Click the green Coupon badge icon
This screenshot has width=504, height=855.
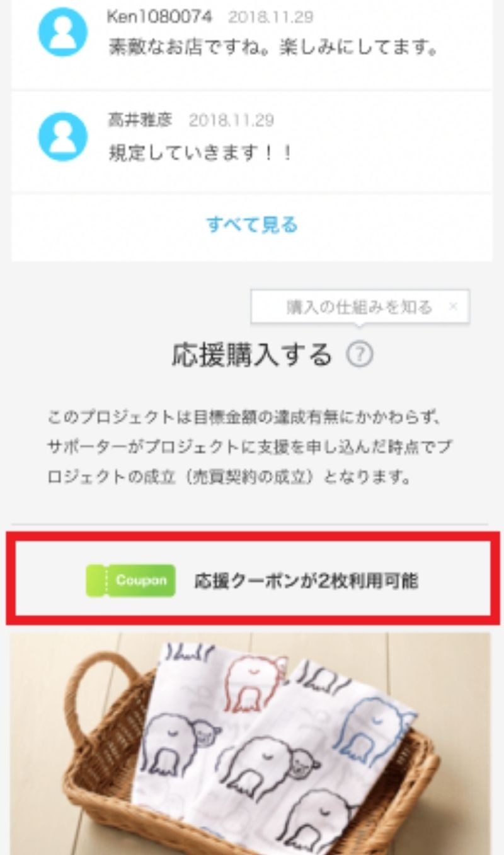click(130, 581)
